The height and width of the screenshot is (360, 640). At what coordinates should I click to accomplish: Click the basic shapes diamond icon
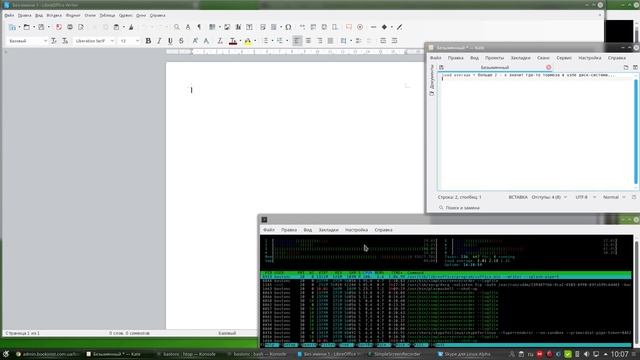pyautogui.click(x=384, y=27)
